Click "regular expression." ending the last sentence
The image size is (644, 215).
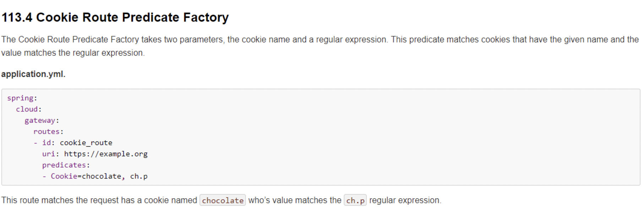[x=405, y=200]
